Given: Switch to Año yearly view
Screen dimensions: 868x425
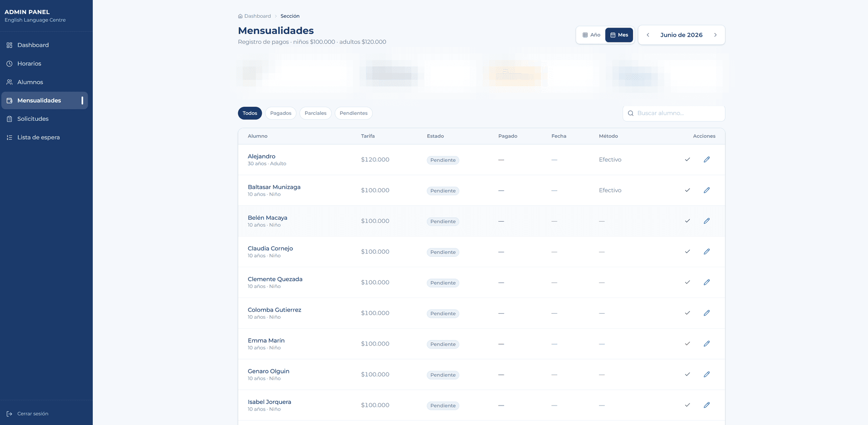Looking at the screenshot, I should tap(591, 35).
